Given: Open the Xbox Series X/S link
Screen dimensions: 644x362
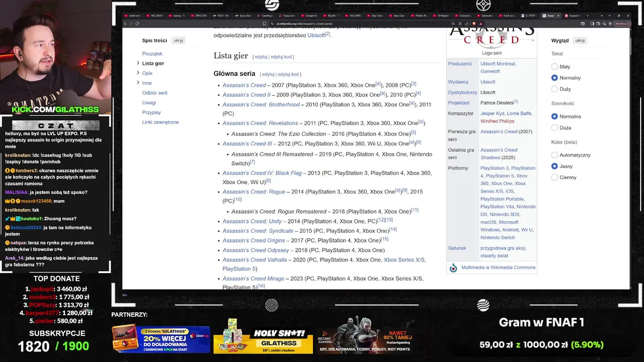Looking at the screenshot, I should pyautogui.click(x=404, y=260).
